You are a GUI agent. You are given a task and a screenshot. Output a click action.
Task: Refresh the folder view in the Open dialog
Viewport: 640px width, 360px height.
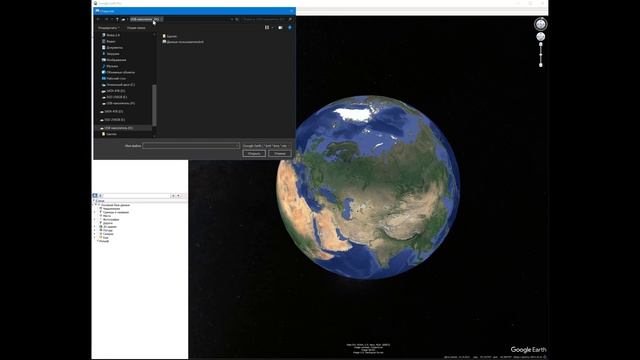coord(237,19)
